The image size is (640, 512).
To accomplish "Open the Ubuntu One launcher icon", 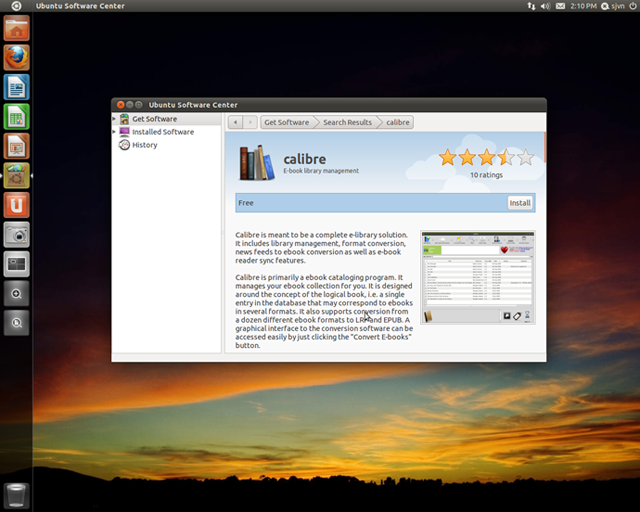I will 16,205.
